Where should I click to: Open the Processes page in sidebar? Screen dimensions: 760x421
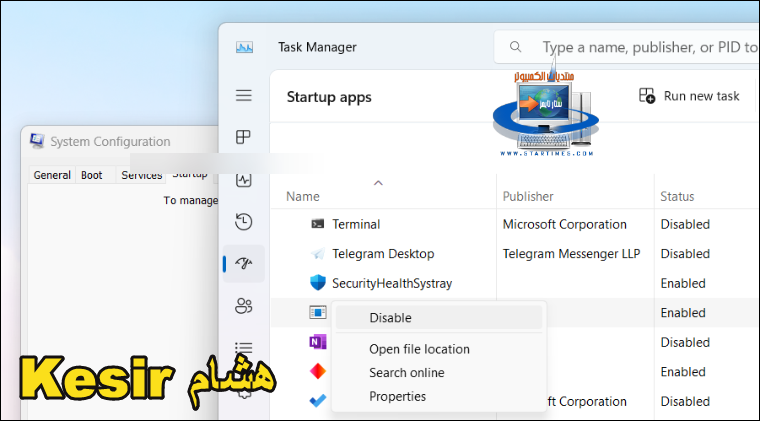(x=243, y=137)
